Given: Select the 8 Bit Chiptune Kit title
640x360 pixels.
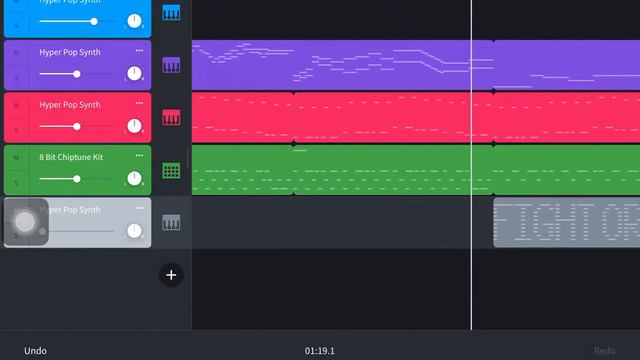Looking at the screenshot, I should (71, 157).
